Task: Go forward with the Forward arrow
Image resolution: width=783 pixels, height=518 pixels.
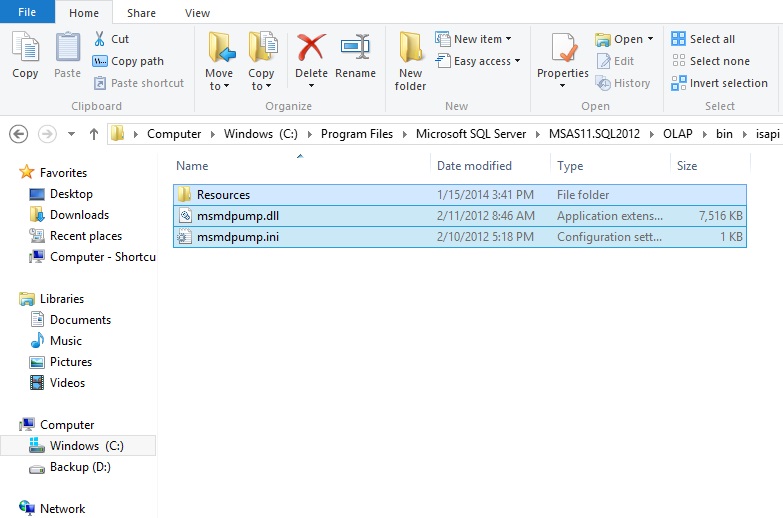Action: coord(47,134)
